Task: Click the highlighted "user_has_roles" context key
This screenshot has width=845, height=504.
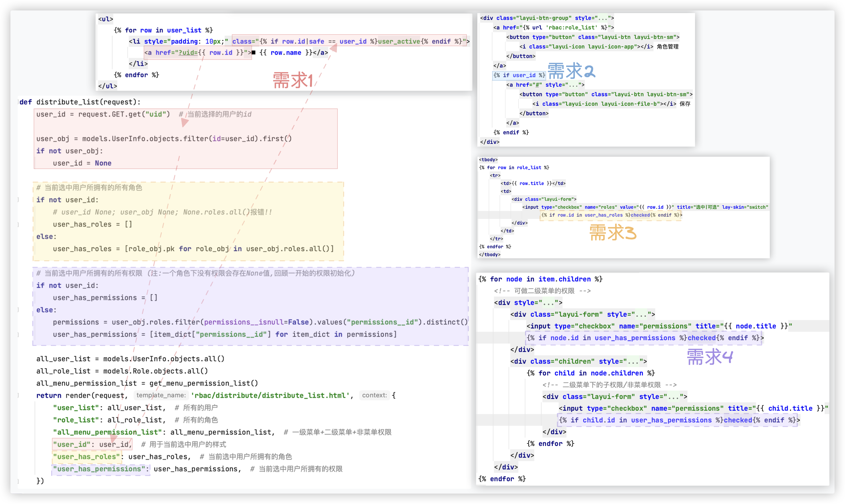Action: [x=87, y=456]
